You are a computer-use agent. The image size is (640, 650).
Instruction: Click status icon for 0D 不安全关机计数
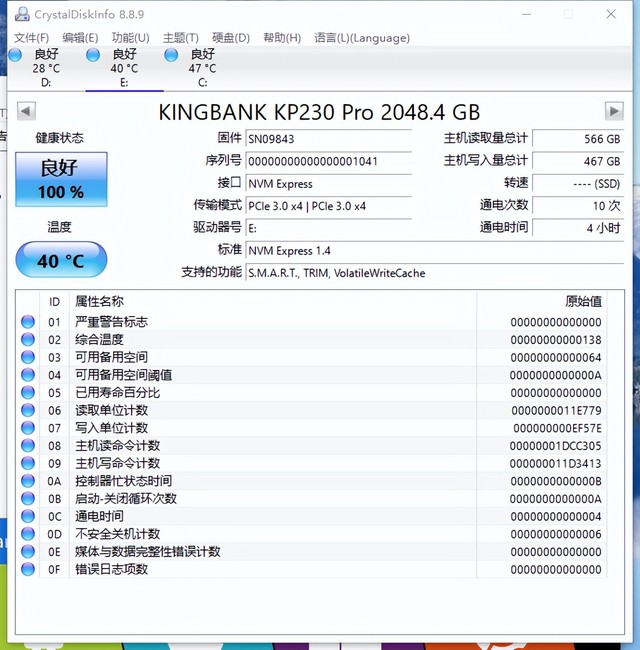[28, 534]
